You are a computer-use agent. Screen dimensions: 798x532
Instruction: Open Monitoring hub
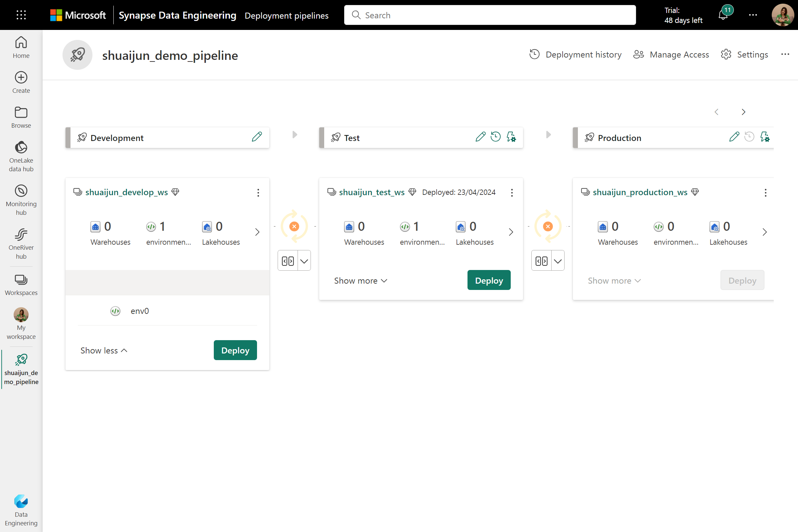[21, 200]
